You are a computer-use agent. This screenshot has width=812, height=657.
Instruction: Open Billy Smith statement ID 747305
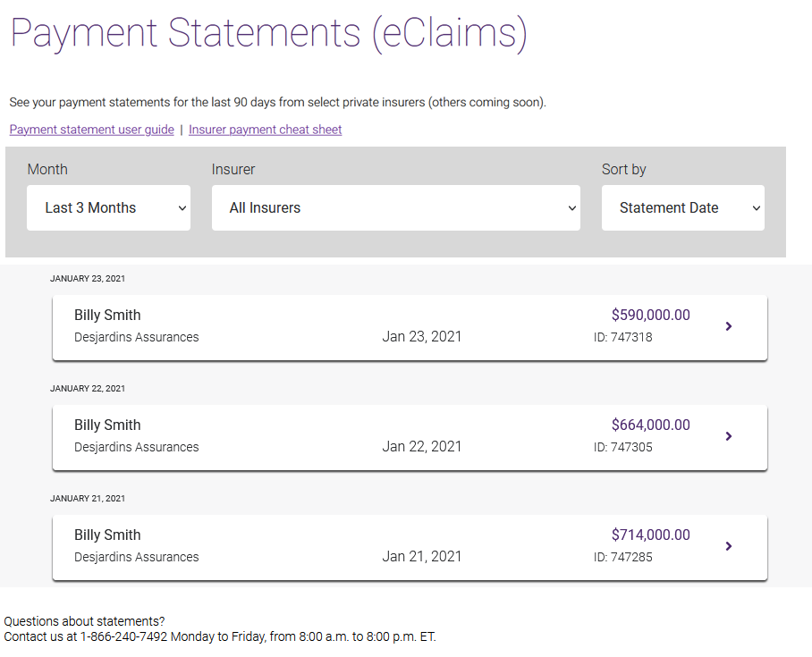(x=410, y=437)
